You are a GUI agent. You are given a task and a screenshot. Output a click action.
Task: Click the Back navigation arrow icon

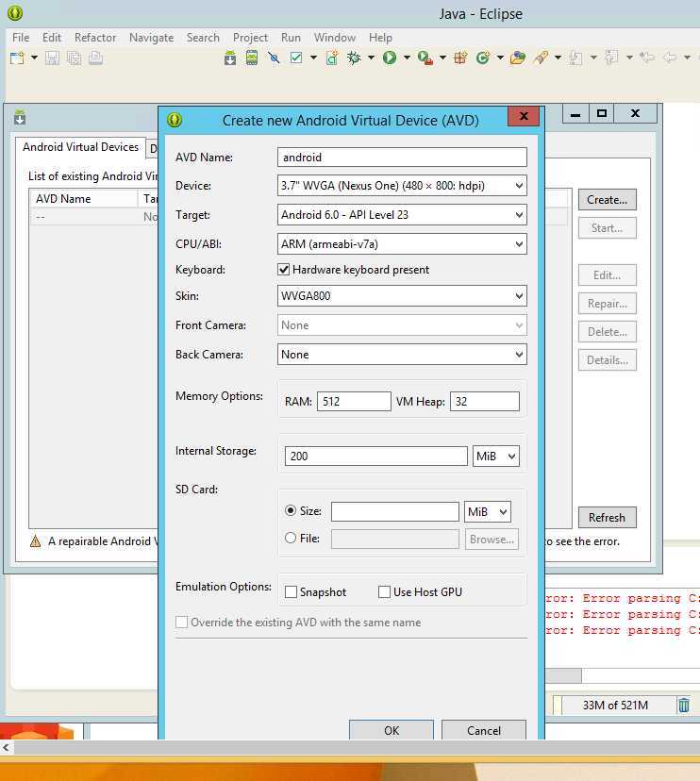click(x=670, y=58)
